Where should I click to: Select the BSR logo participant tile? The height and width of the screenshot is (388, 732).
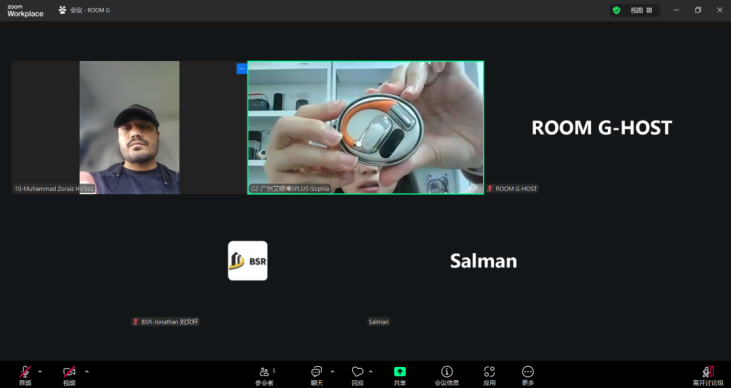click(247, 261)
